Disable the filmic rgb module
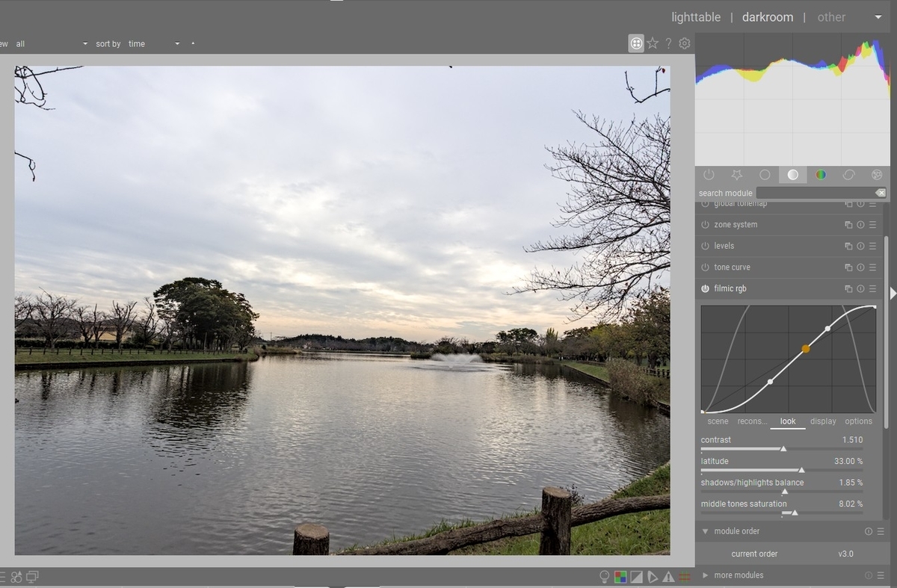The height and width of the screenshot is (588, 897). (705, 288)
